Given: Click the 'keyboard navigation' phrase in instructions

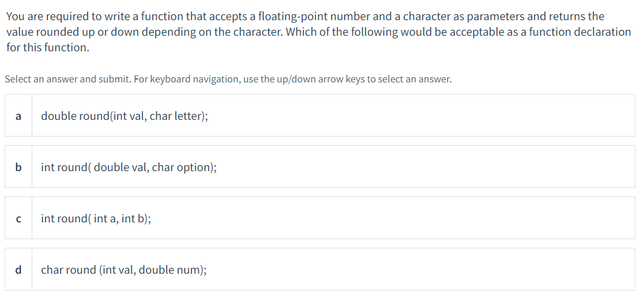Looking at the screenshot, I should tap(196, 79).
